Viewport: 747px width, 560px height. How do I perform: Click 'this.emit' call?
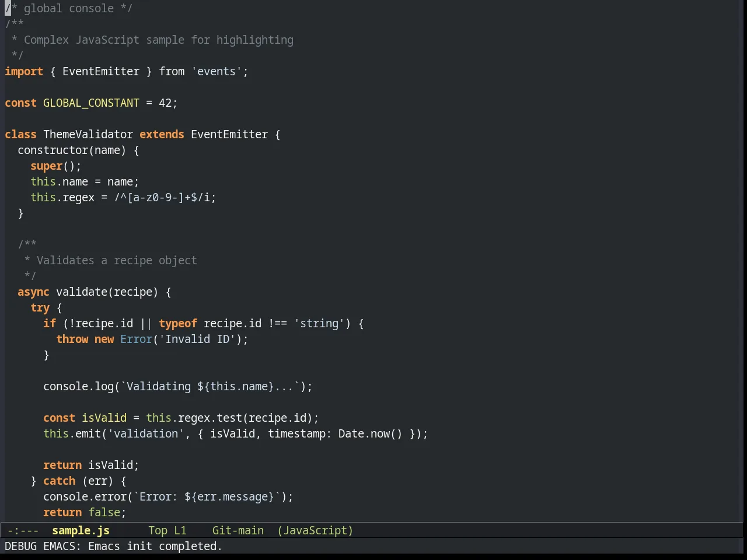click(x=72, y=433)
